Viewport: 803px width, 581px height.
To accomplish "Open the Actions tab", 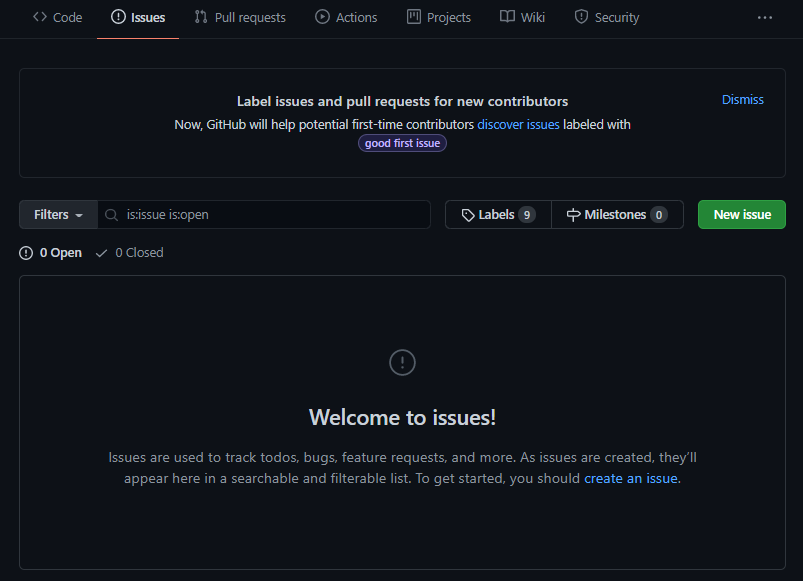I will tap(346, 17).
